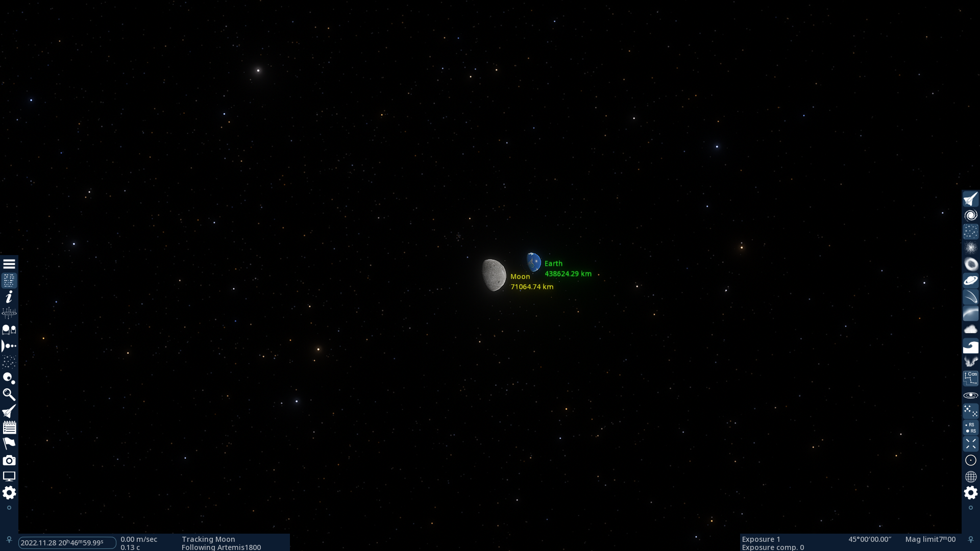Click the Mag limit value

[930, 539]
